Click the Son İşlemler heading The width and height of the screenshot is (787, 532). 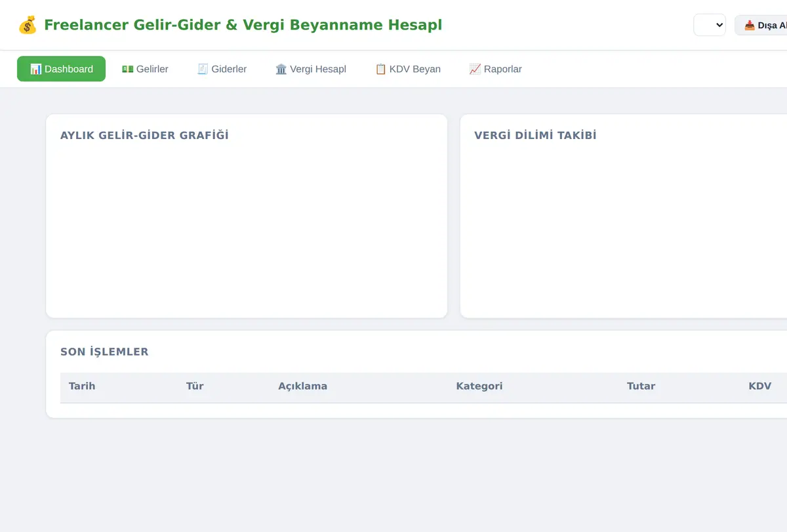tap(104, 352)
